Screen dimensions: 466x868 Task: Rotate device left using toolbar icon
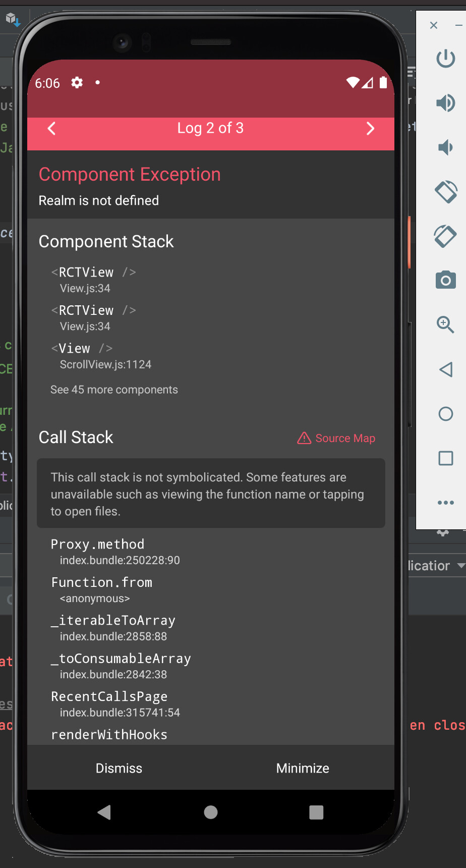click(445, 192)
